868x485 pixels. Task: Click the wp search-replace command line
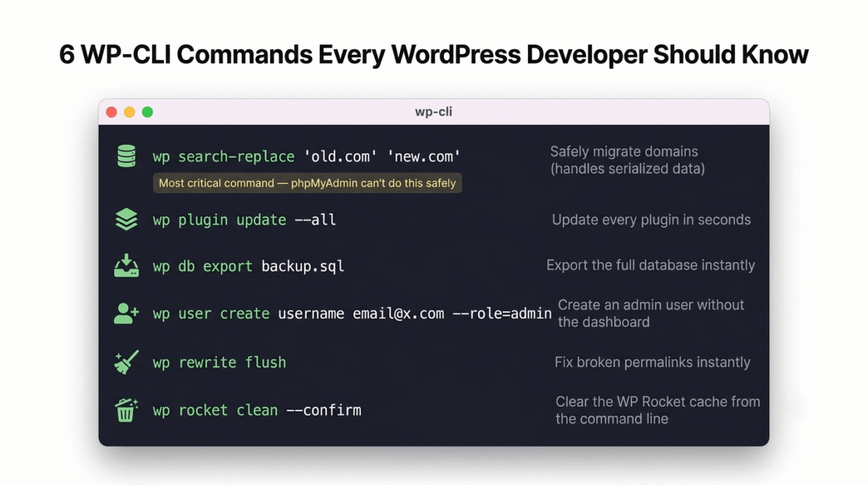pyautogui.click(x=307, y=157)
